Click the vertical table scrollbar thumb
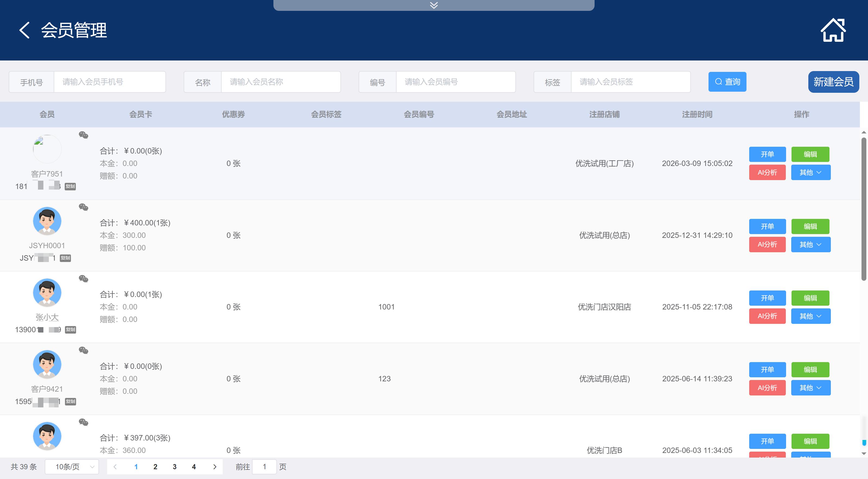Image resolution: width=868 pixels, height=479 pixels. tap(863, 209)
